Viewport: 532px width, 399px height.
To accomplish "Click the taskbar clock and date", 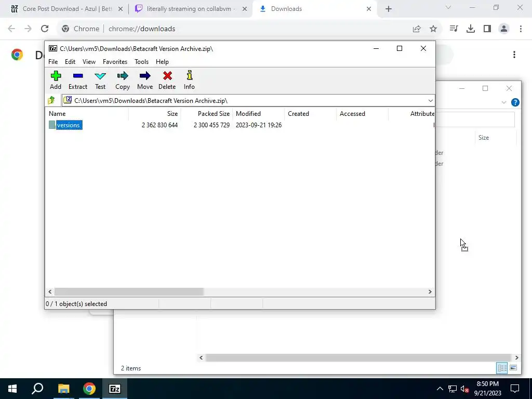I will point(487,389).
